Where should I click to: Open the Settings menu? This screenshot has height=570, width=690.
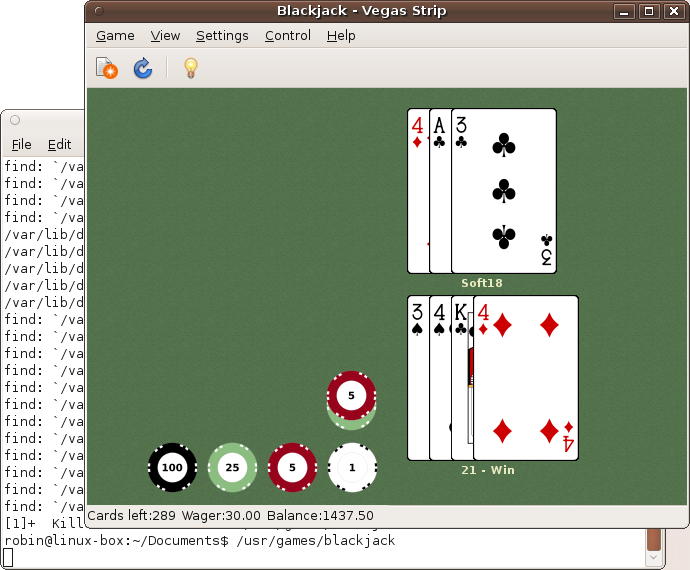click(x=222, y=36)
